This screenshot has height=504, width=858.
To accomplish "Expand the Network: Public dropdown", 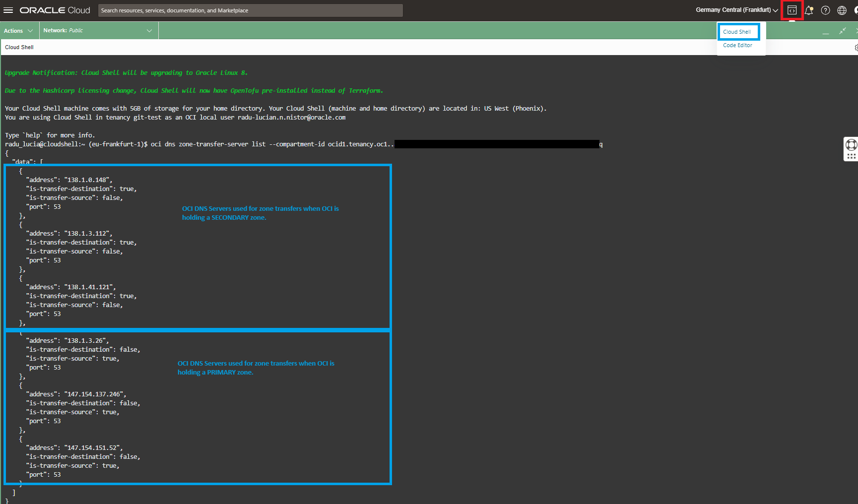I will click(x=98, y=31).
